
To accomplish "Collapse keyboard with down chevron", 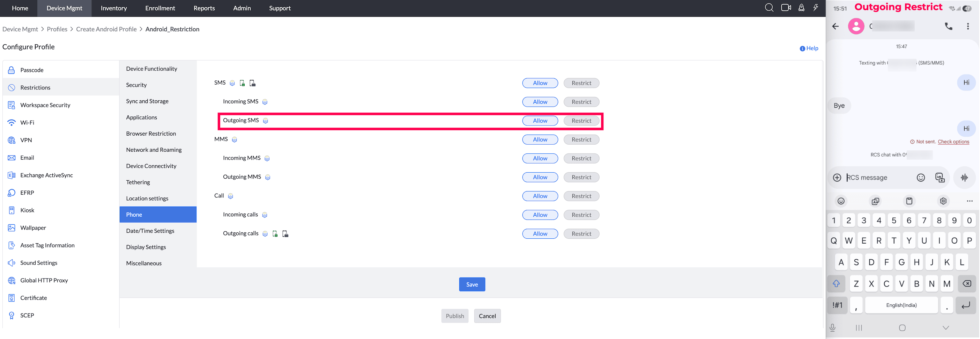I will 945,327.
